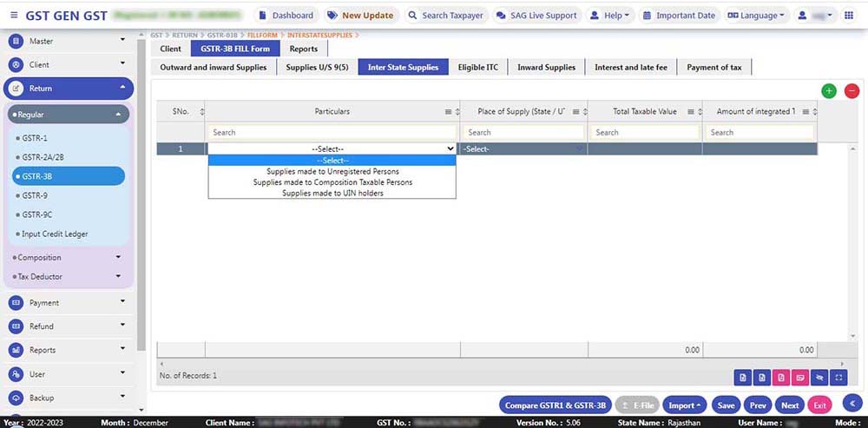This screenshot has height=428, width=868.
Task: Click the Particulars search input field
Action: pyautogui.click(x=332, y=133)
